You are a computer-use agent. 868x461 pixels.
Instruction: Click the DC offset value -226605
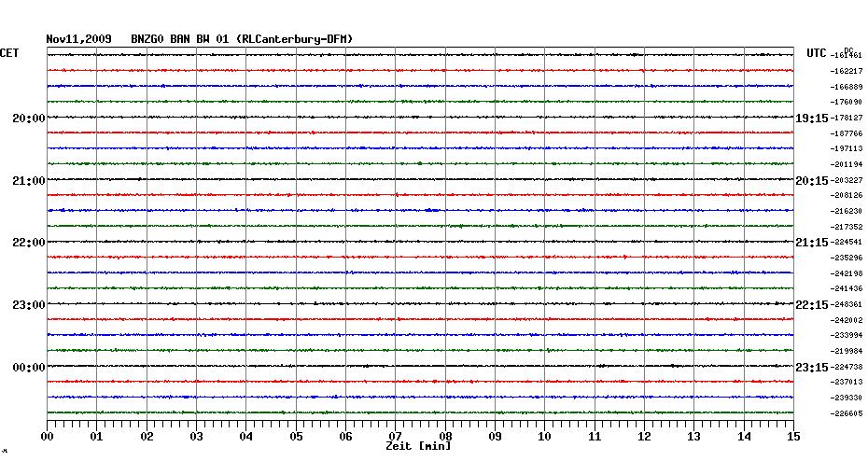pos(847,413)
